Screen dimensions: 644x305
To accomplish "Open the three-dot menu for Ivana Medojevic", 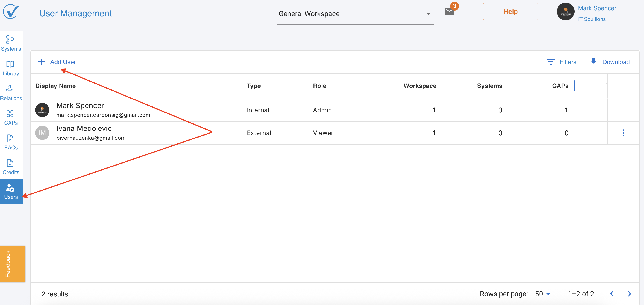I will tap(623, 133).
